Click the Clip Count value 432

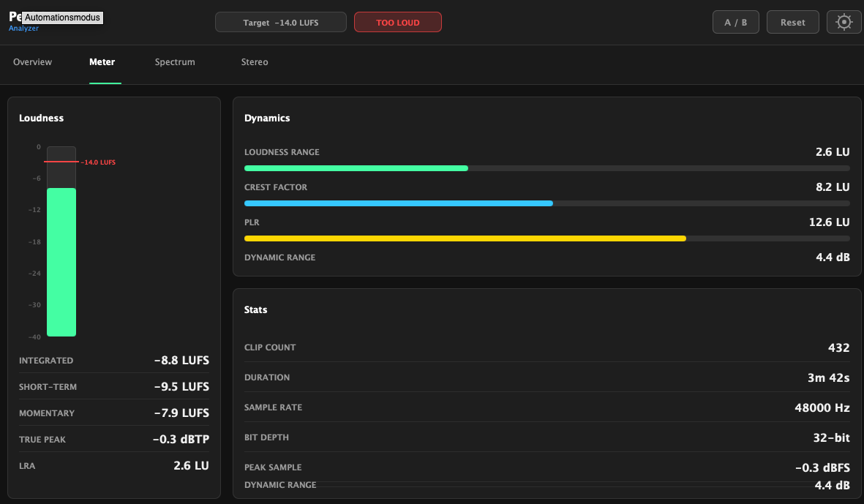(838, 347)
